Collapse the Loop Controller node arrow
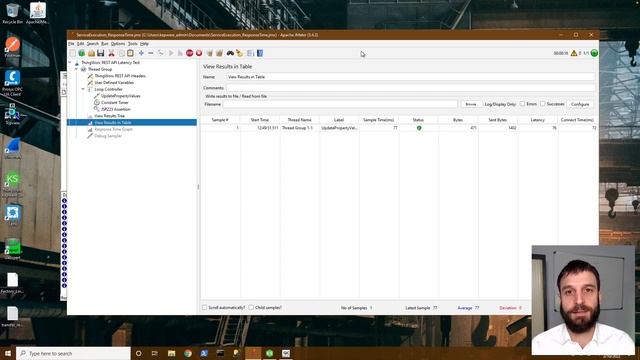This screenshot has height=360, width=640. (83, 89)
